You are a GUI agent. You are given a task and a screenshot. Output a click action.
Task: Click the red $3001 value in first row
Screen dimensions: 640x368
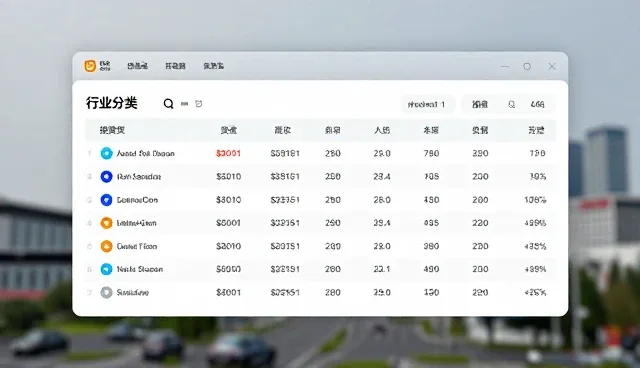pos(228,153)
